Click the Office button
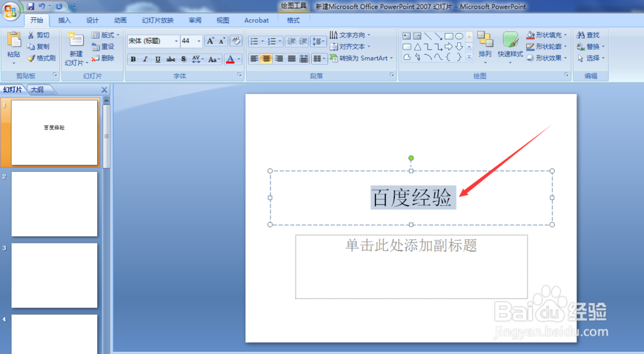Screen dimensions: 644x354 [x=11, y=11]
